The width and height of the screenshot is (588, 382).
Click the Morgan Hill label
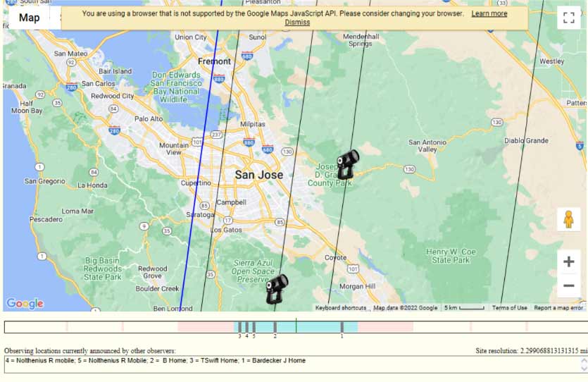click(x=357, y=286)
